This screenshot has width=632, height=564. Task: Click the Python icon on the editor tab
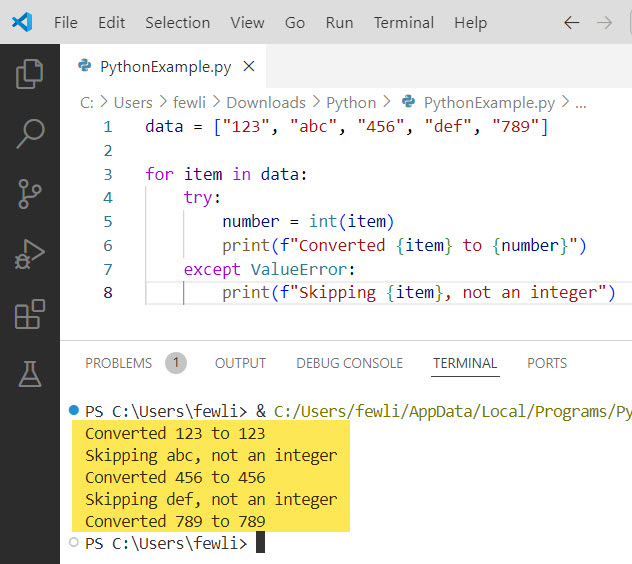pyautogui.click(x=85, y=65)
